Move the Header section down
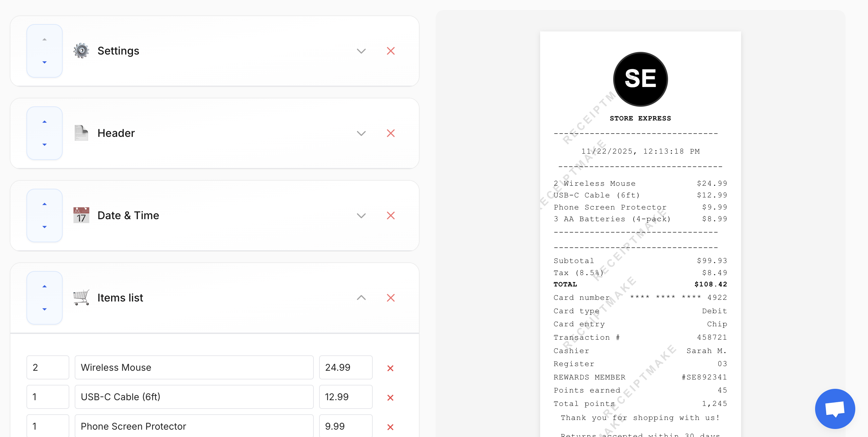This screenshot has width=868, height=437. click(44, 145)
